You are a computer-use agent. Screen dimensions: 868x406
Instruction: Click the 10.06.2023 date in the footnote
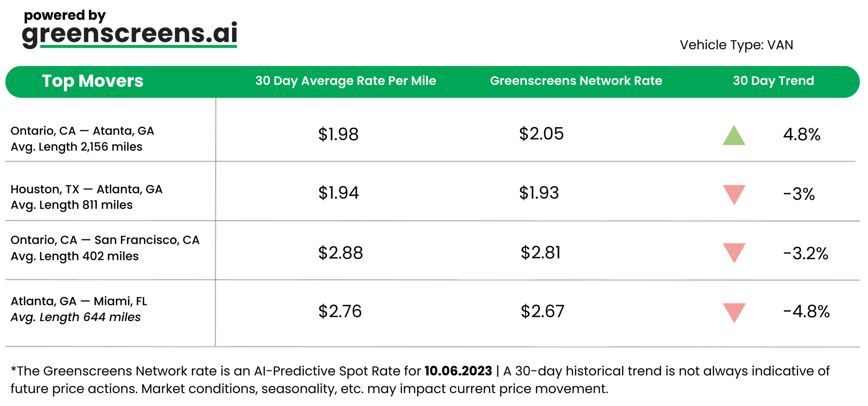[x=458, y=371]
